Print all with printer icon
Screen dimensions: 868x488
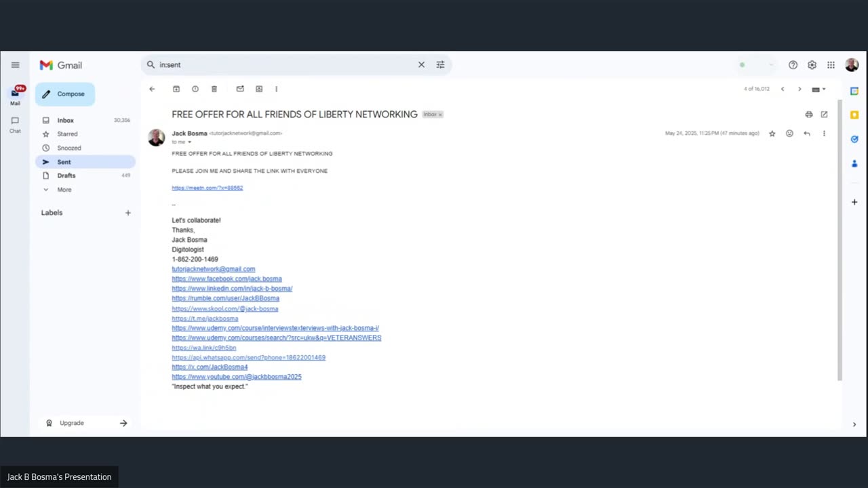(x=809, y=115)
